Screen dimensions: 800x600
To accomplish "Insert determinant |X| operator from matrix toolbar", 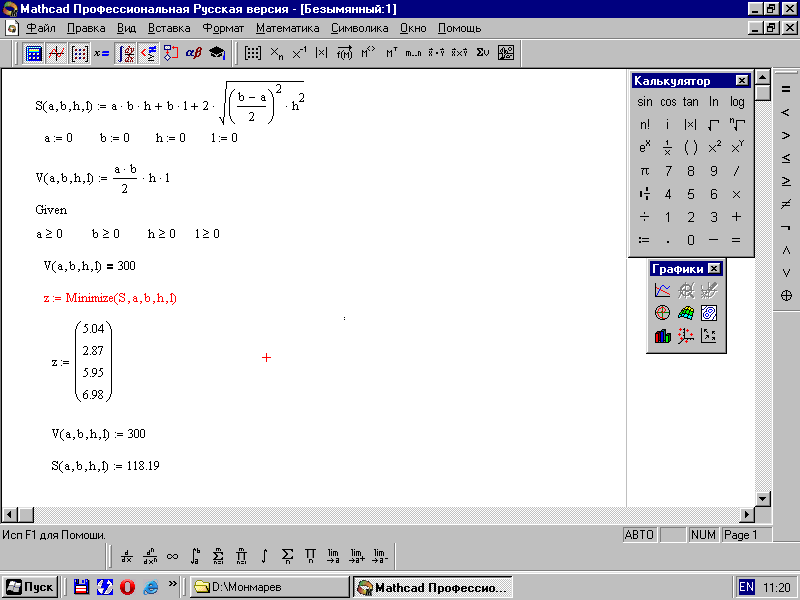I will point(321,53).
